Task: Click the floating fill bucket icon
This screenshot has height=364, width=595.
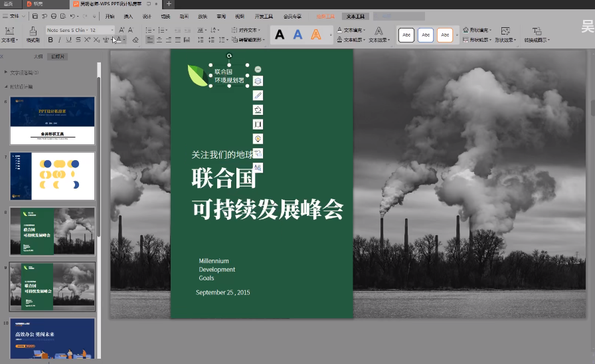Action: click(258, 110)
